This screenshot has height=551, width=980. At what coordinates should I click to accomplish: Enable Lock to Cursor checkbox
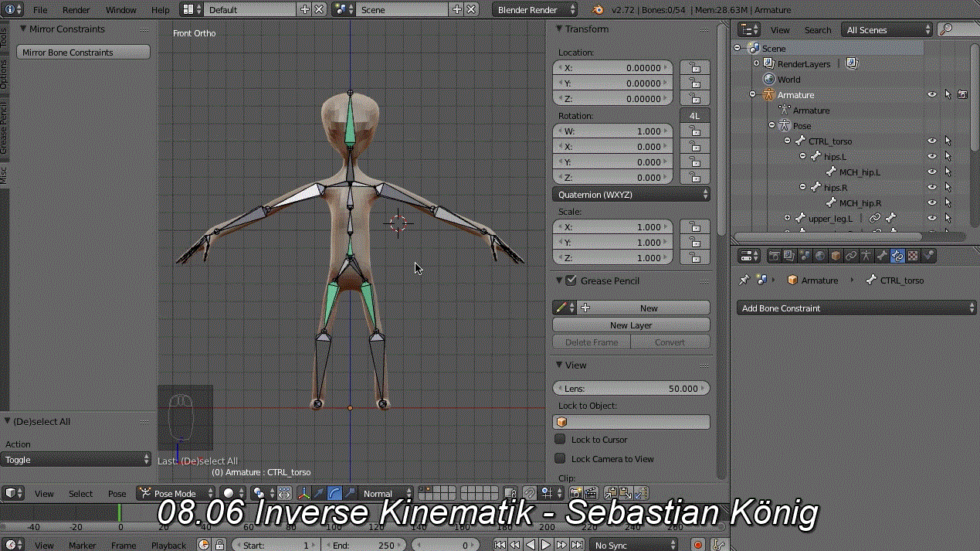click(x=561, y=439)
